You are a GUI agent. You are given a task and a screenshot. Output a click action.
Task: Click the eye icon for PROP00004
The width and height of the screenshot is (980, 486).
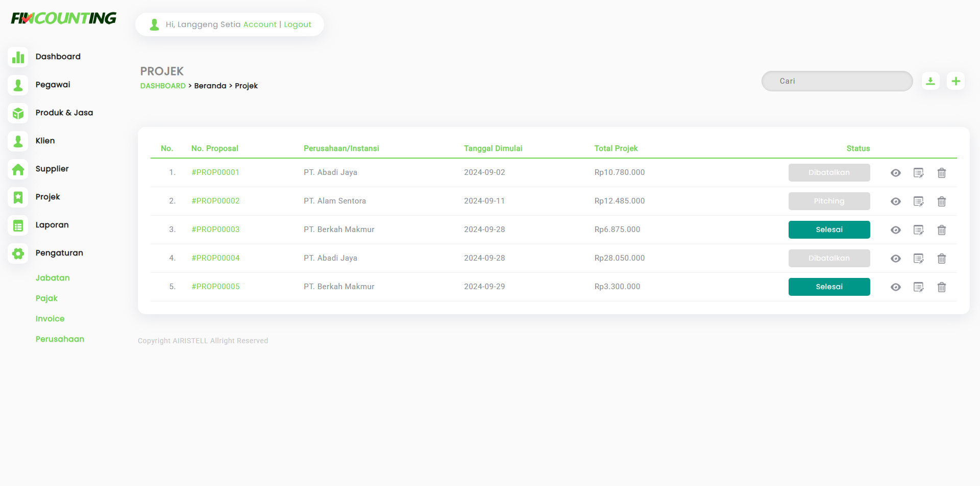[x=895, y=259]
